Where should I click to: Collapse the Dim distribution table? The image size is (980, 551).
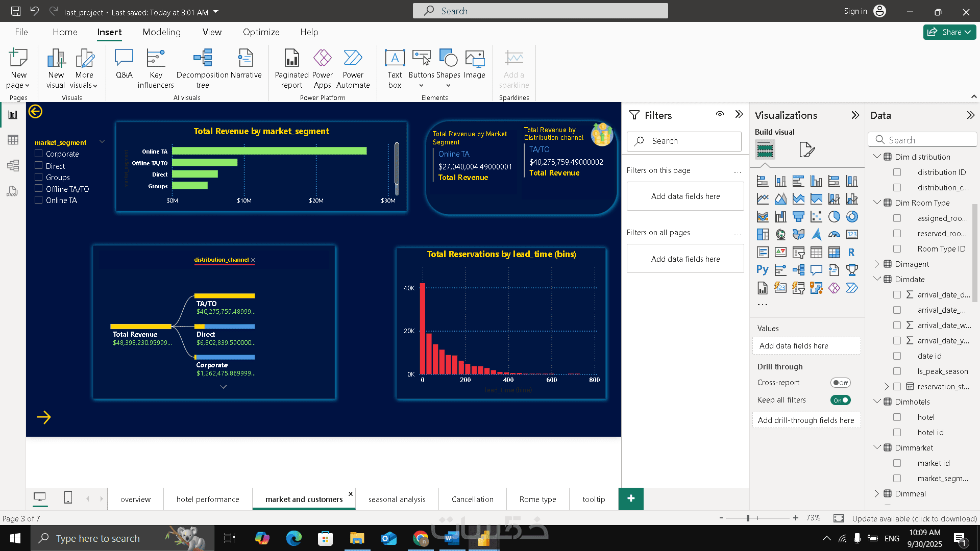tap(877, 157)
